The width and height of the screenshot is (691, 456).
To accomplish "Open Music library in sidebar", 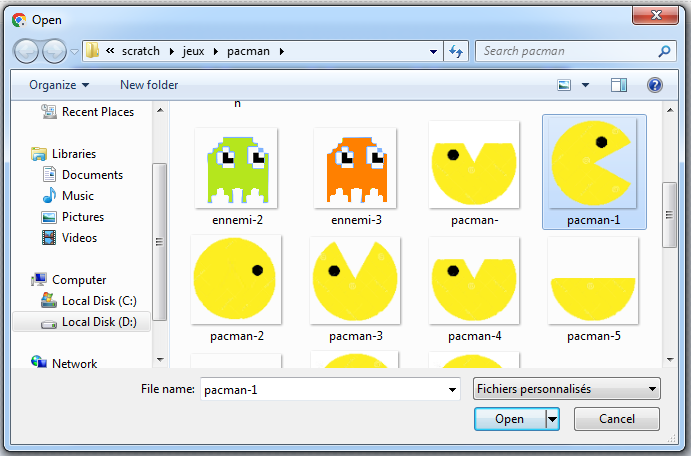I will click(x=68, y=196).
